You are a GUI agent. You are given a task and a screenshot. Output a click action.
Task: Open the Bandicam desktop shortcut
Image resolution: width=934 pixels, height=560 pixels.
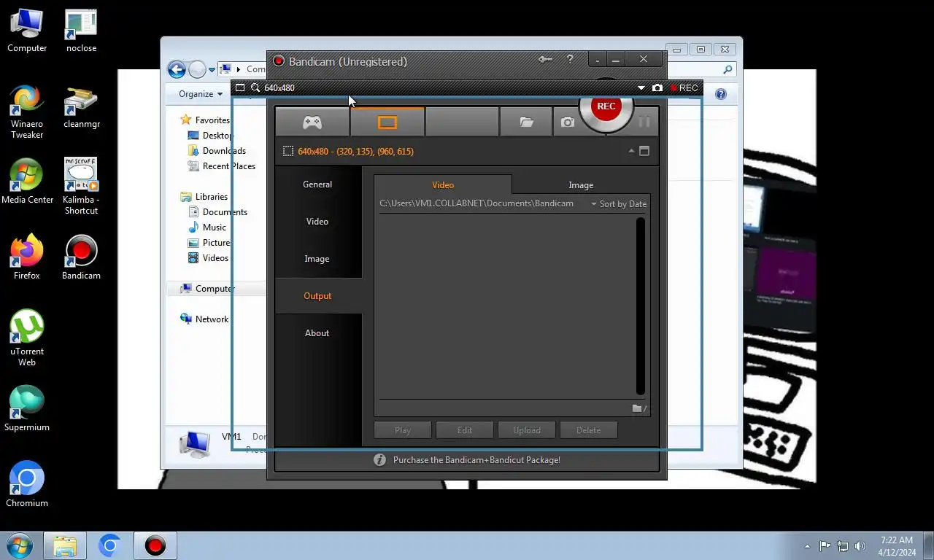coord(81,258)
